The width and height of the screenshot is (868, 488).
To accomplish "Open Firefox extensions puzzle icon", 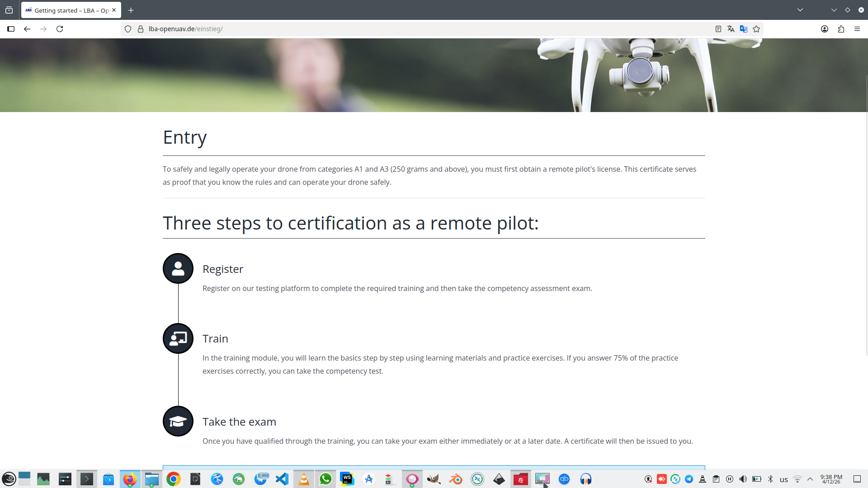I will pos(841,29).
